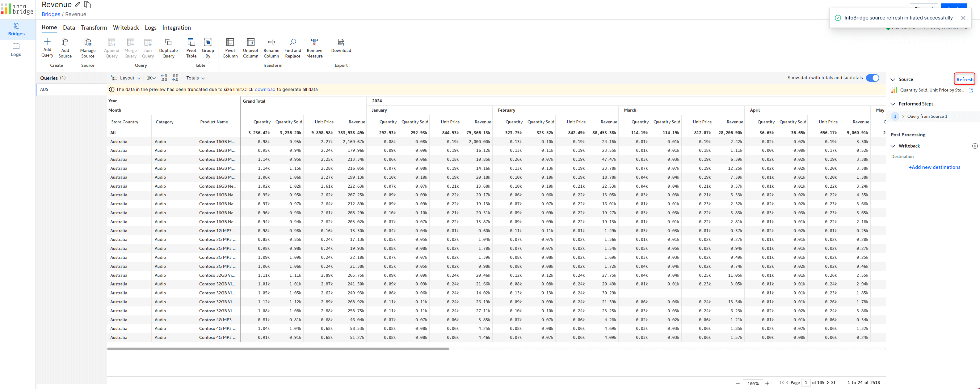Switch to the Integration tab

tap(177, 28)
